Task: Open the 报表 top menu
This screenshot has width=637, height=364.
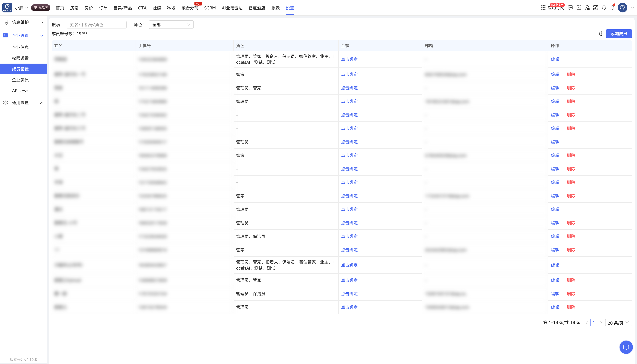Action: pos(275,8)
